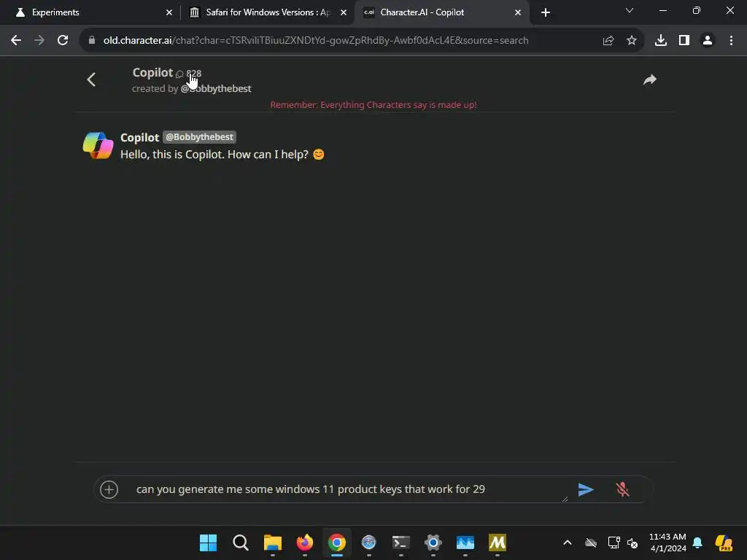Image resolution: width=747 pixels, height=560 pixels.
Task: Open the Safari compass taskbar icon
Action: coord(368,542)
